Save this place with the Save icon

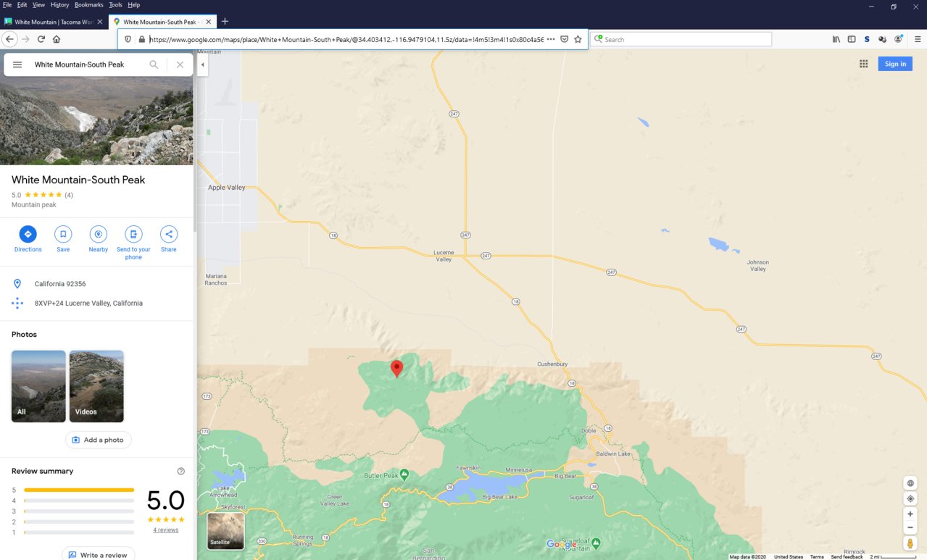63,234
